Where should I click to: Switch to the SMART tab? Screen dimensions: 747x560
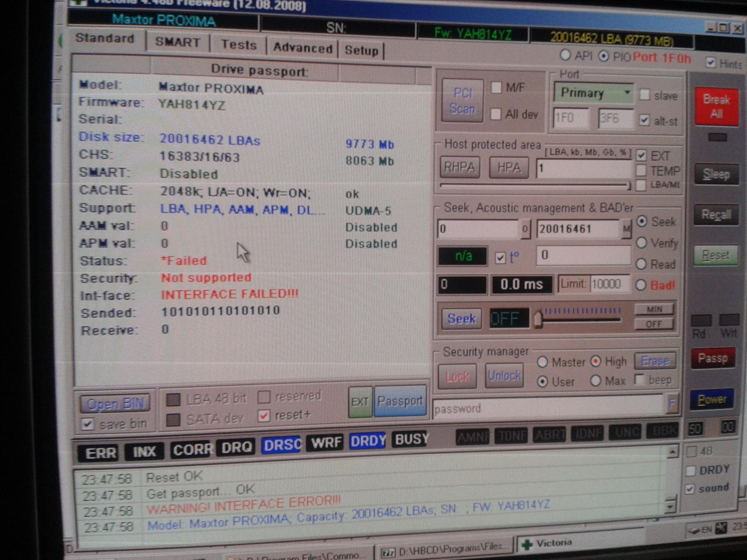tap(177, 42)
